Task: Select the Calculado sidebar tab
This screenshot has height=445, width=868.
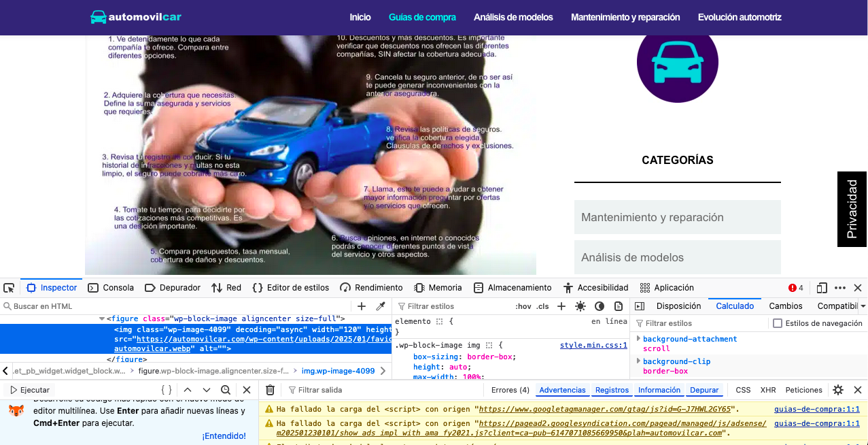Action: tap(735, 306)
